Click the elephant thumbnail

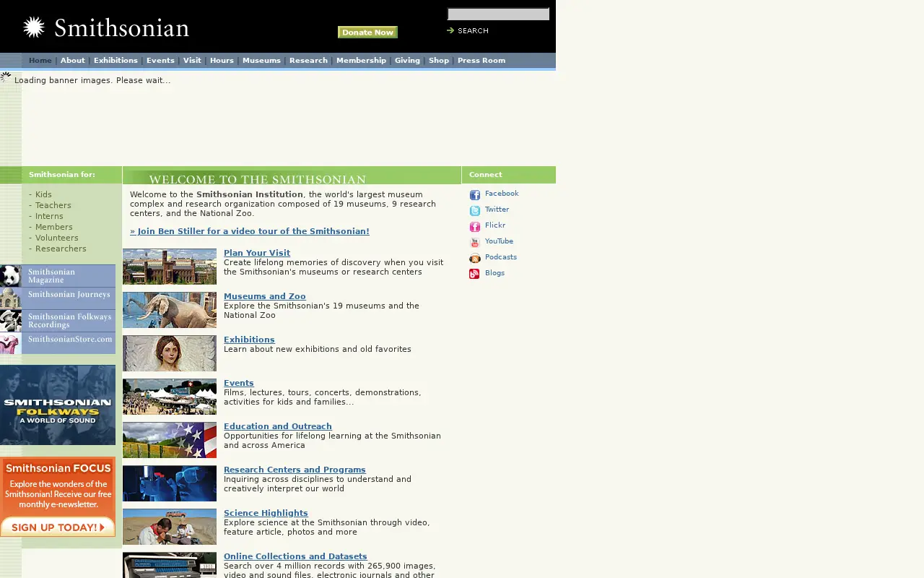click(170, 310)
